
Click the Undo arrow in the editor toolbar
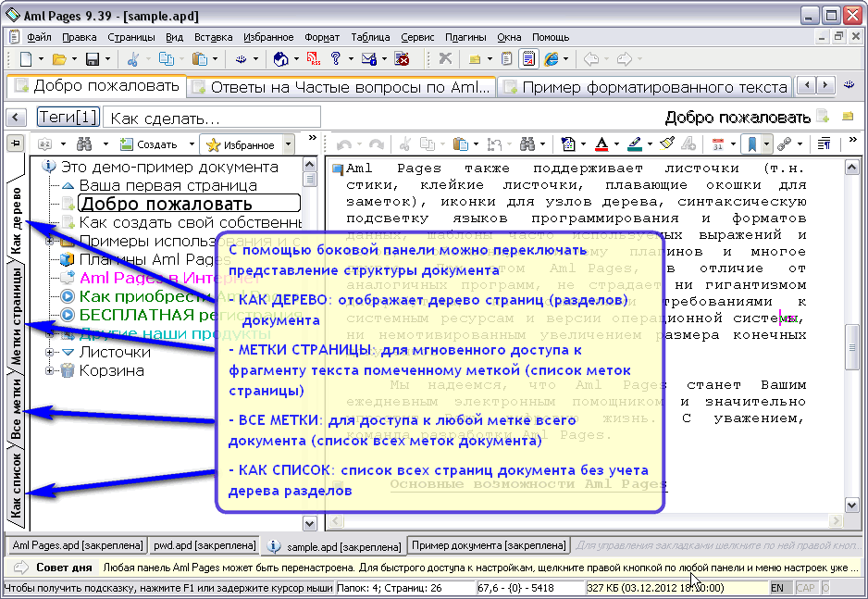344,144
